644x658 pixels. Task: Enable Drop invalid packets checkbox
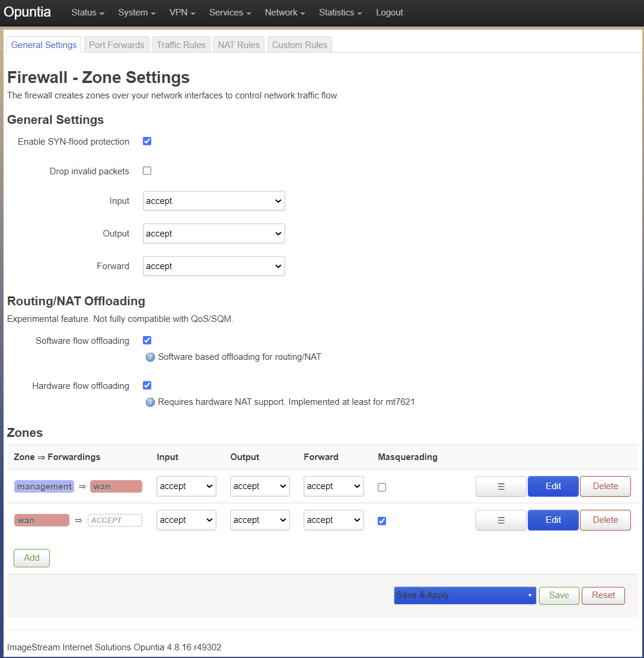coord(147,171)
